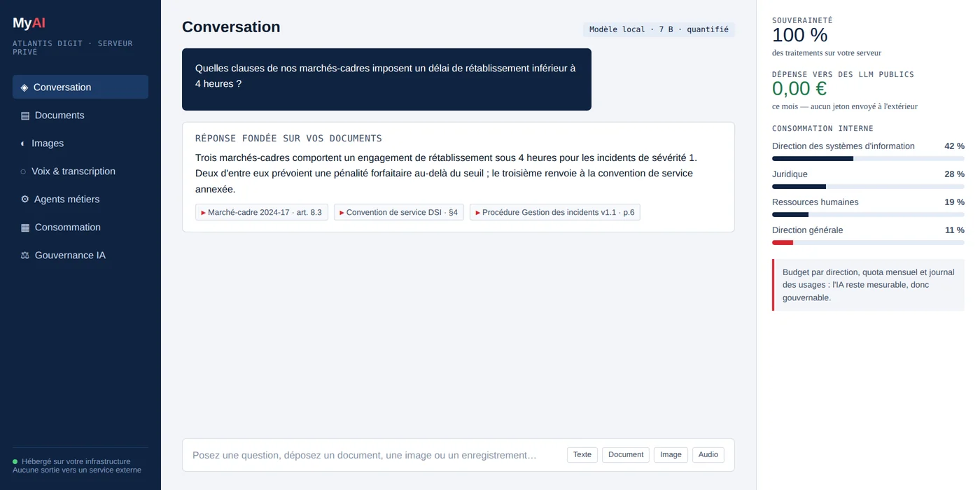980x490 pixels.
Task: Click the Gouvernance IA scales icon
Action: [x=25, y=255]
